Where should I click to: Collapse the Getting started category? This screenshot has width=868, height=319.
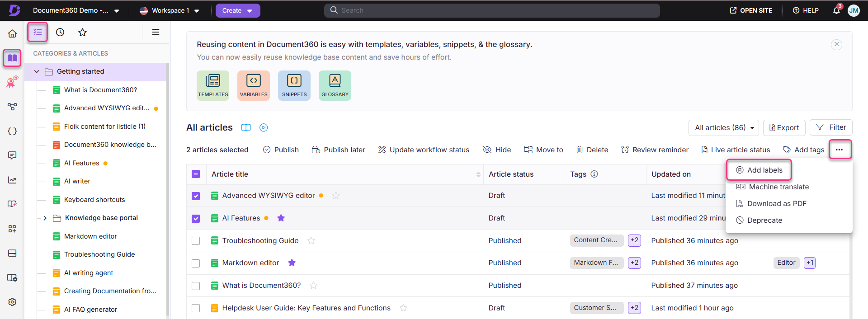37,71
